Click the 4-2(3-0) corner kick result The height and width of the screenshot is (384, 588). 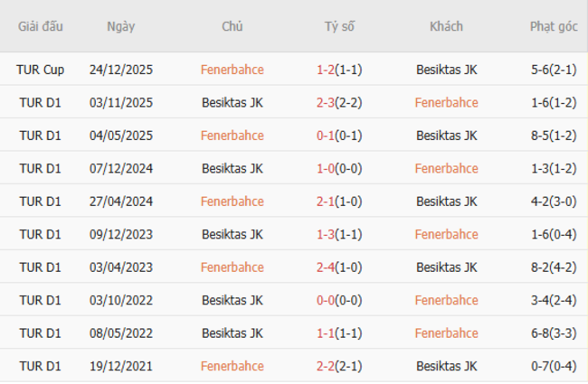click(x=554, y=201)
